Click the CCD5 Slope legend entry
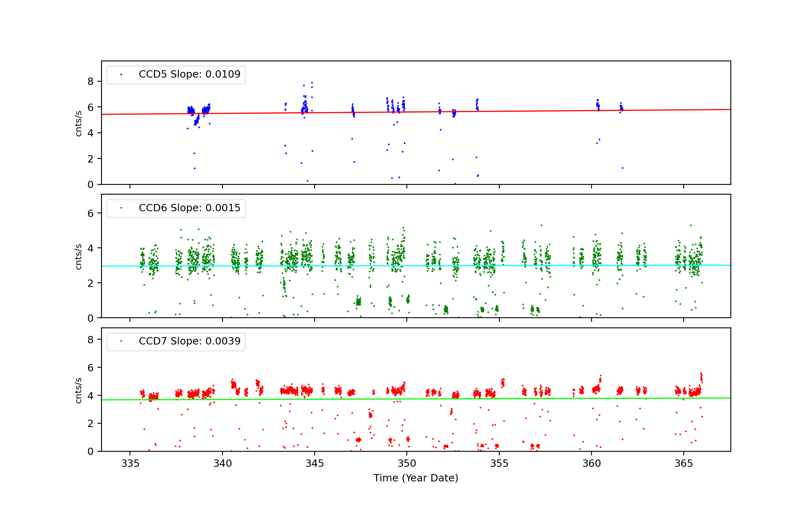Screen dimensions: 812x507 [189, 74]
